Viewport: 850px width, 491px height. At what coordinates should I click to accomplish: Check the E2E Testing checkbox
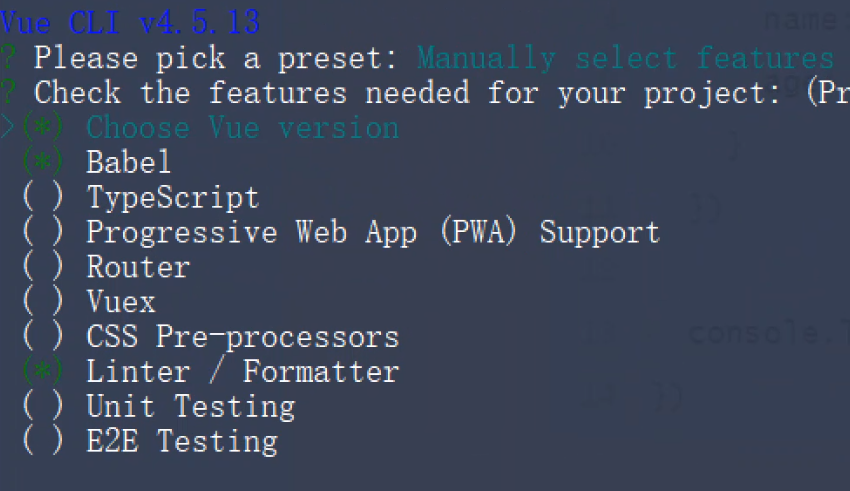[x=42, y=441]
